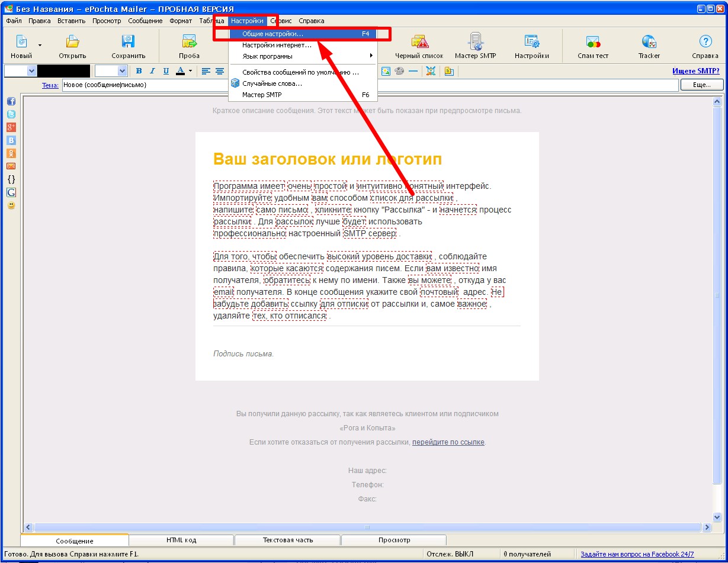Click the Справка help icon in toolbar
728x563 pixels.
click(705, 41)
